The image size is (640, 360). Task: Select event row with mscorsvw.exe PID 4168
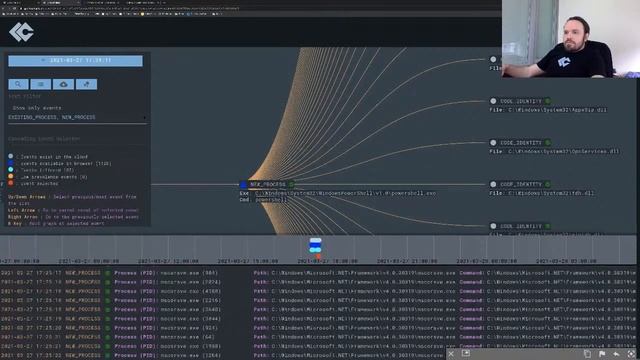pyautogui.click(x=318, y=291)
